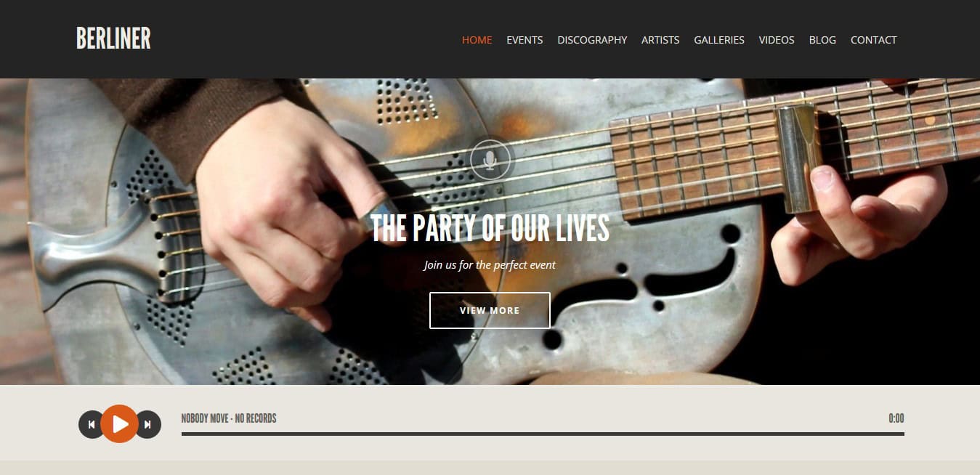This screenshot has width=980, height=475.
Task: Skip to the previous track
Action: [x=91, y=424]
